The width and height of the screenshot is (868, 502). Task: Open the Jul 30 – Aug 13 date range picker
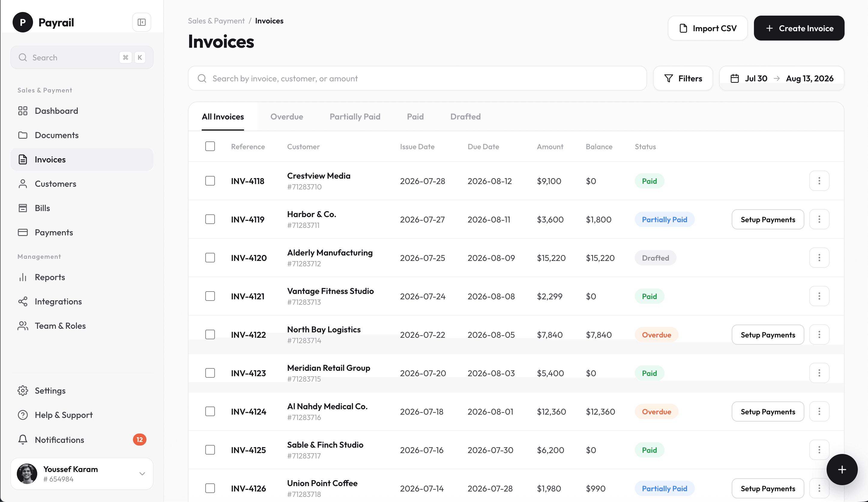[782, 79]
